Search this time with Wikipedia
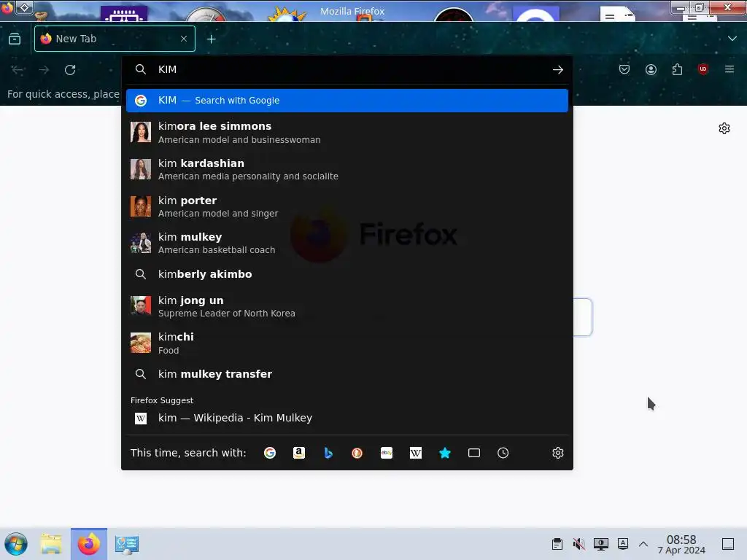 click(x=416, y=453)
